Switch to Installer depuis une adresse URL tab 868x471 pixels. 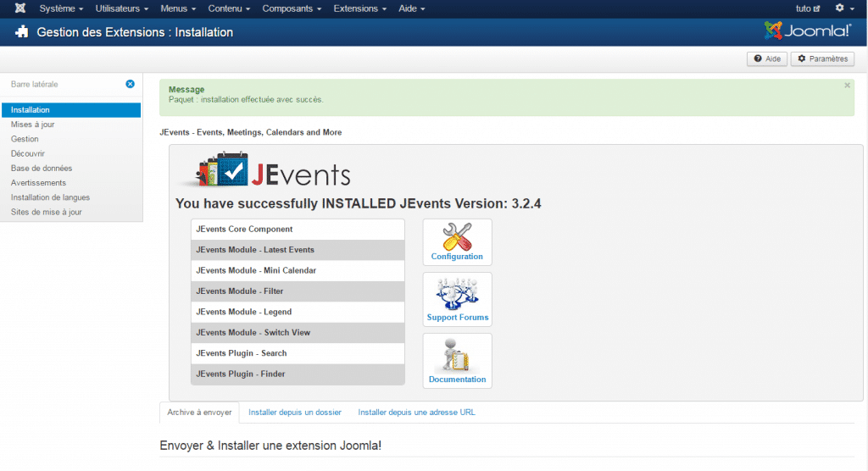(x=416, y=413)
